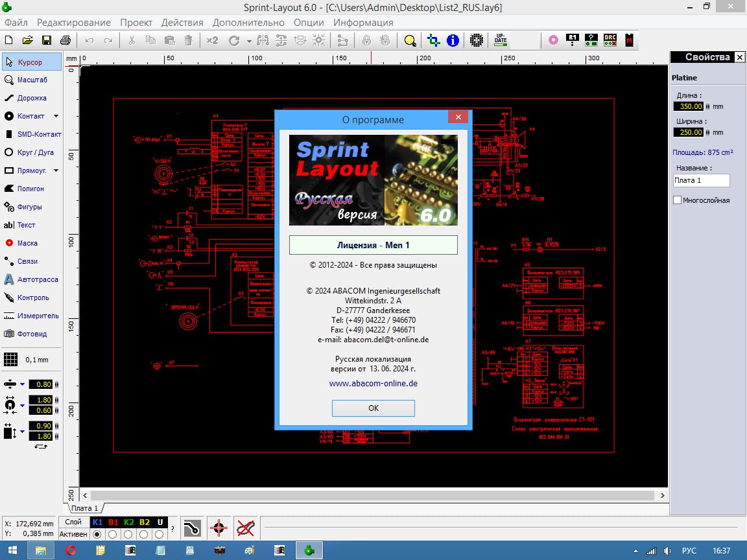The height and width of the screenshot is (560, 747).
Task: Activate layer K2 radio button
Action: coord(128,534)
